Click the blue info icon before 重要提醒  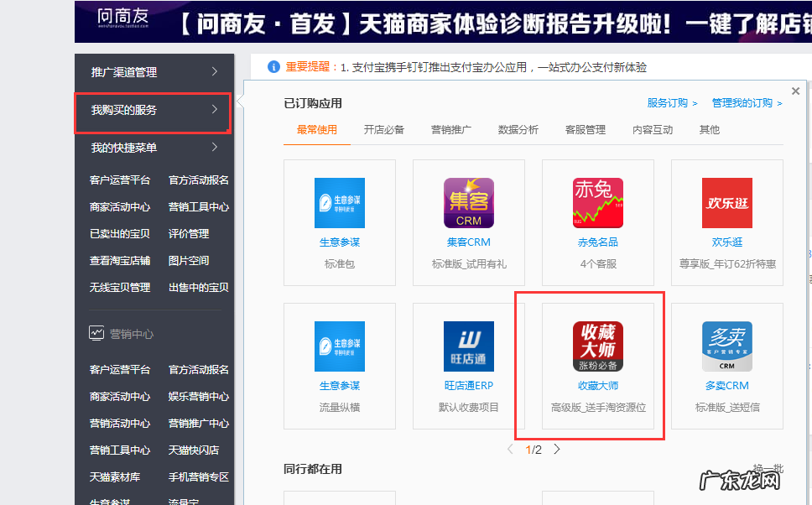tap(273, 67)
